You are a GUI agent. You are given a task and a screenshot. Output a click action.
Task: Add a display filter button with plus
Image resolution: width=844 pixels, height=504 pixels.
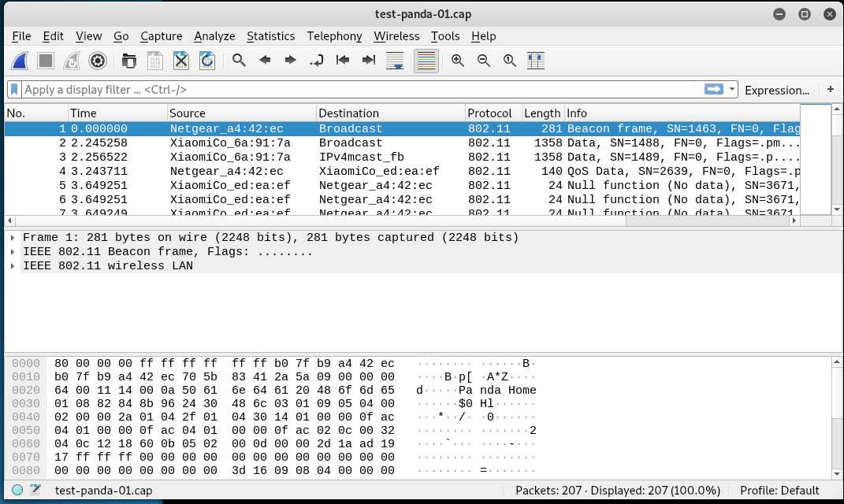pos(831,89)
